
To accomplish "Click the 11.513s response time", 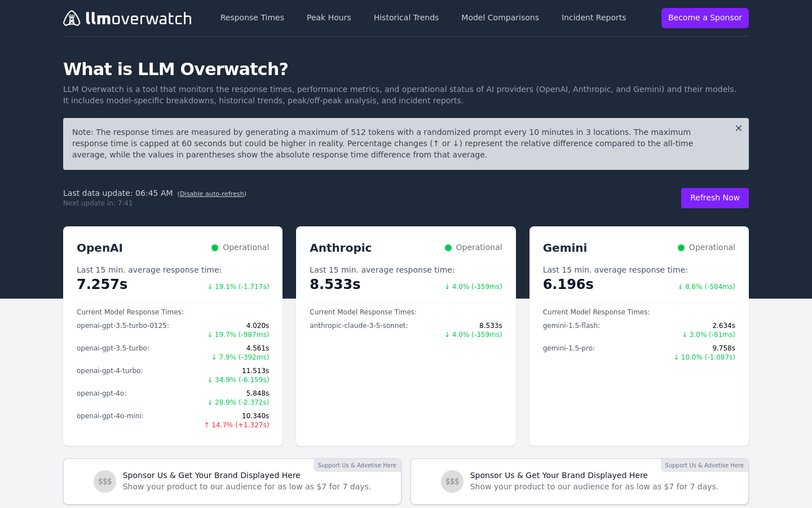I will coord(255,371).
